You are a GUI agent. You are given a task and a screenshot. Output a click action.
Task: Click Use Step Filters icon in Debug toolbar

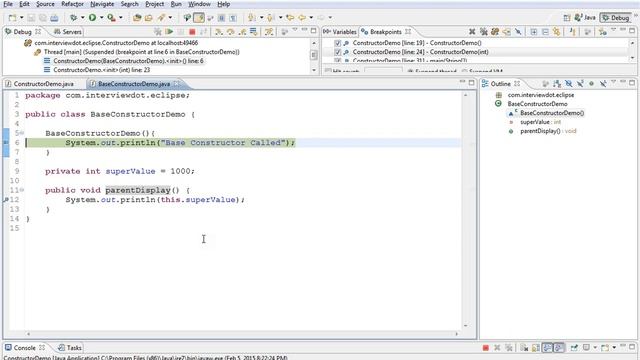point(269,31)
